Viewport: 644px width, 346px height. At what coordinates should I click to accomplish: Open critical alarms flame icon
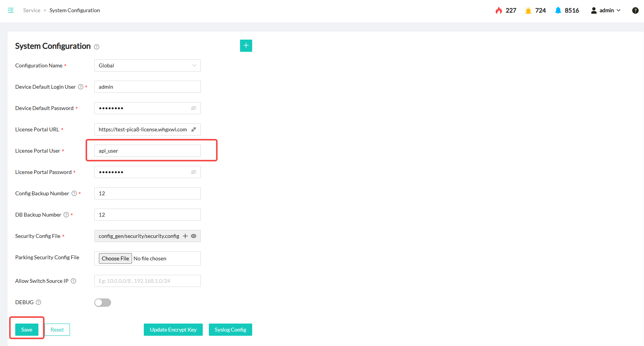499,10
